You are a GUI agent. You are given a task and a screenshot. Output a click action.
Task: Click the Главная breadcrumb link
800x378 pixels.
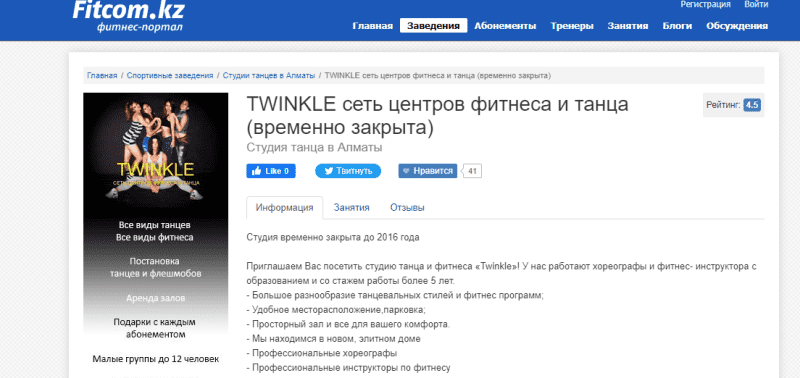coord(102,75)
